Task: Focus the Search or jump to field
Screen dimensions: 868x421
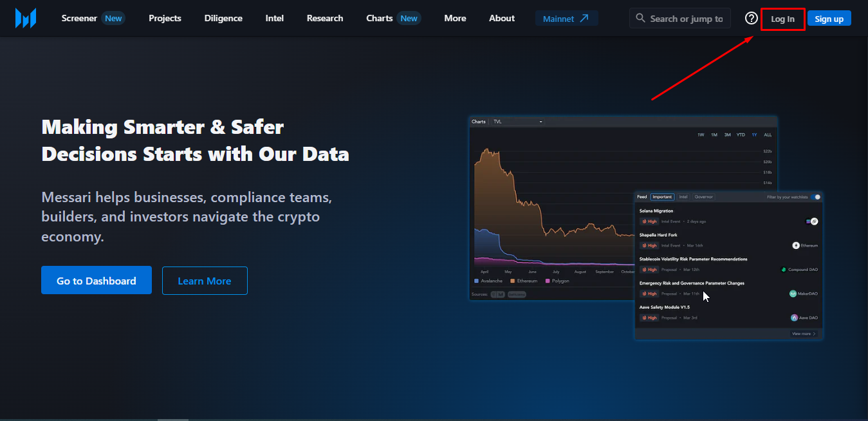Action: [680, 18]
